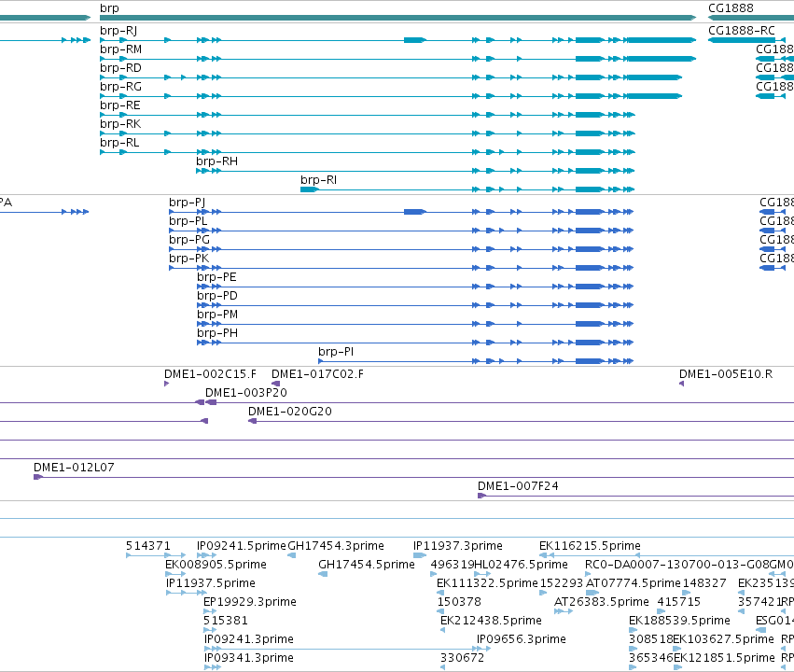The width and height of the screenshot is (794, 672).
Task: Click the EK103627.5prime EST label
Action: coord(723,639)
